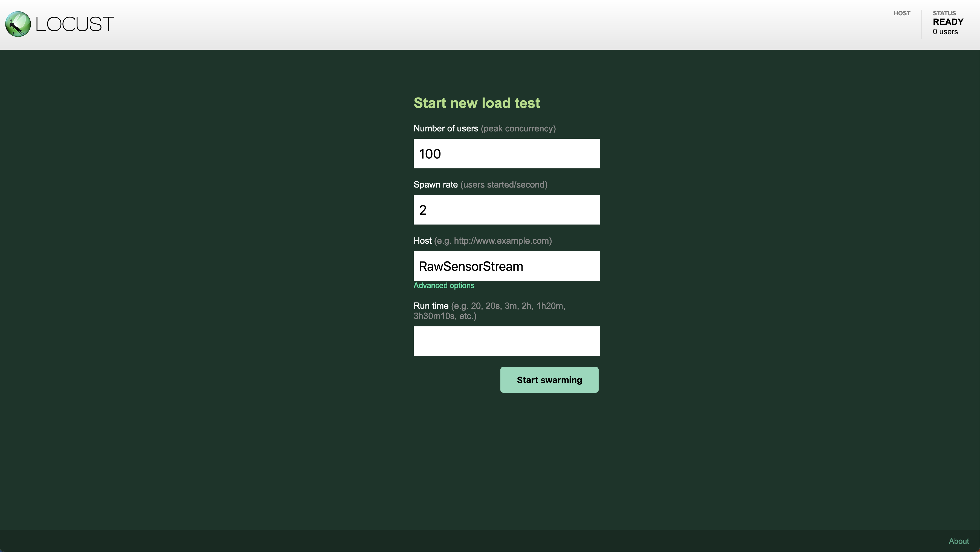Click the Host label above input

tap(422, 241)
